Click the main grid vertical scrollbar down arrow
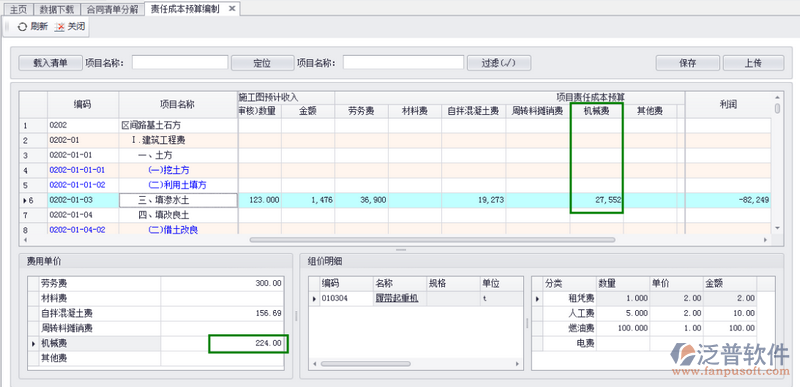Screen dimensions: 800x387 pos(778,228)
